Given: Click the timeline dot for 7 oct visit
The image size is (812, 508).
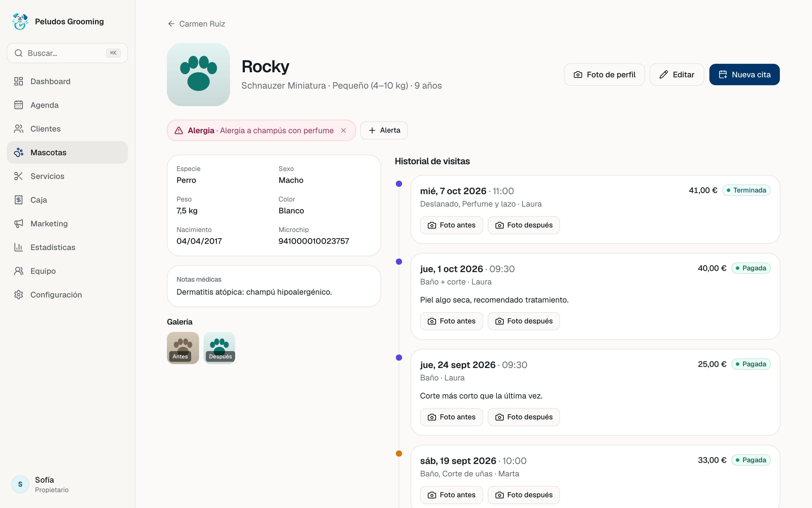Looking at the screenshot, I should tap(399, 184).
